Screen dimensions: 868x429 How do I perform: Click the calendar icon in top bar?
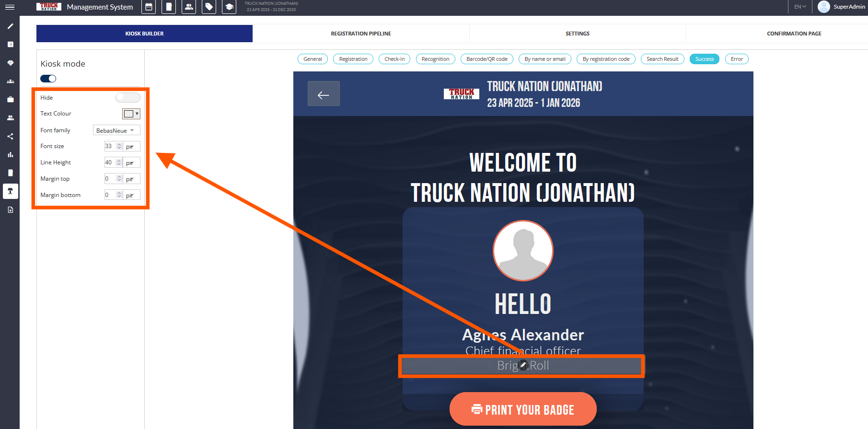tap(149, 7)
